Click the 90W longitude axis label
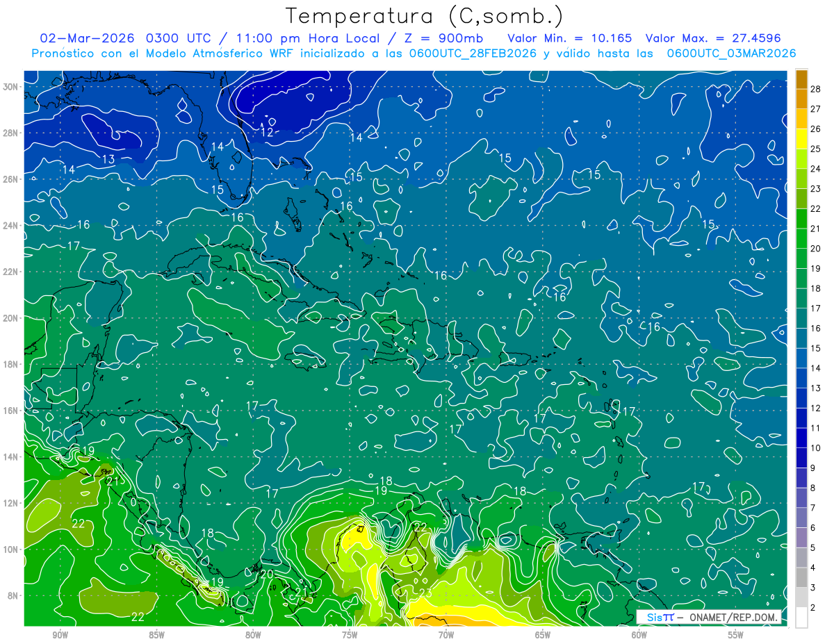The image size is (834, 644). pyautogui.click(x=60, y=635)
